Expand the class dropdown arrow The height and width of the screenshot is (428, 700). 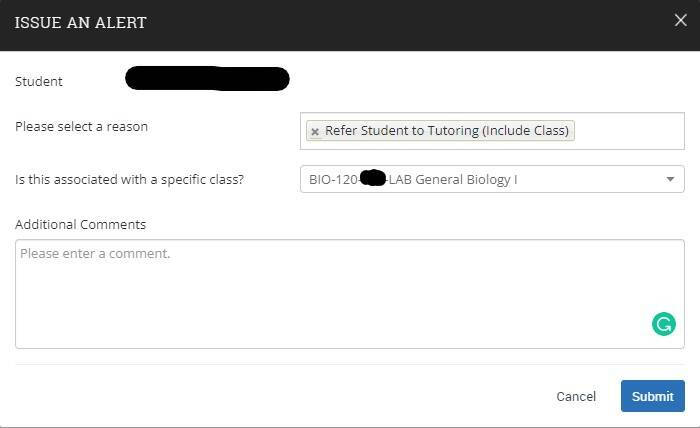pos(670,180)
